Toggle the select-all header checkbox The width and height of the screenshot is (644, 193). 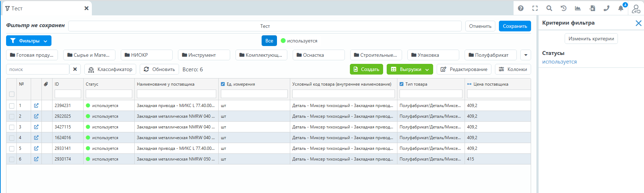(x=12, y=94)
